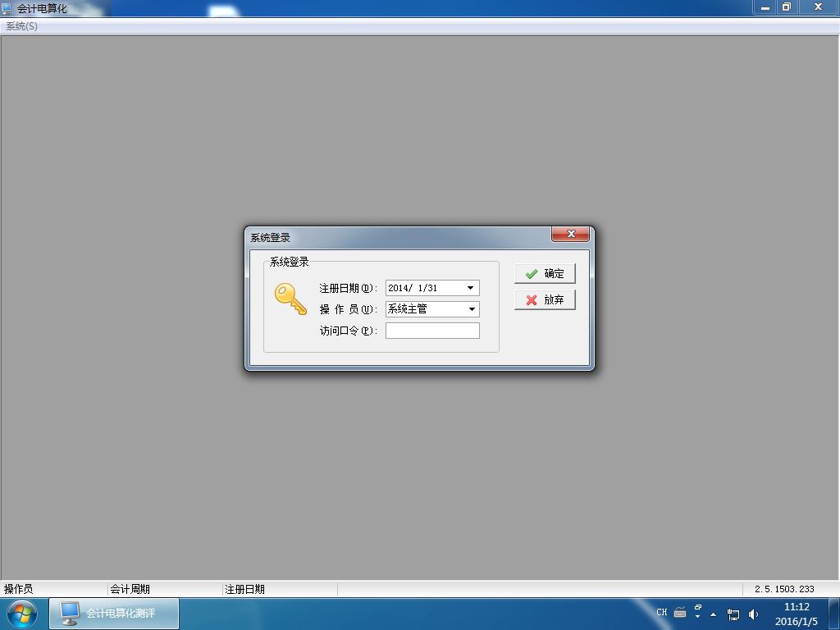Image resolution: width=840 pixels, height=630 pixels.
Task: Open the 注册日期 date dropdown arrow
Action: pos(470,288)
